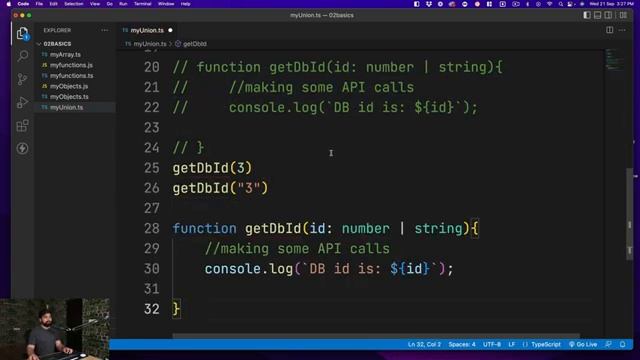Open the Explorer view in activity bar
Image resolution: width=640 pixels, height=360 pixels.
[22, 34]
